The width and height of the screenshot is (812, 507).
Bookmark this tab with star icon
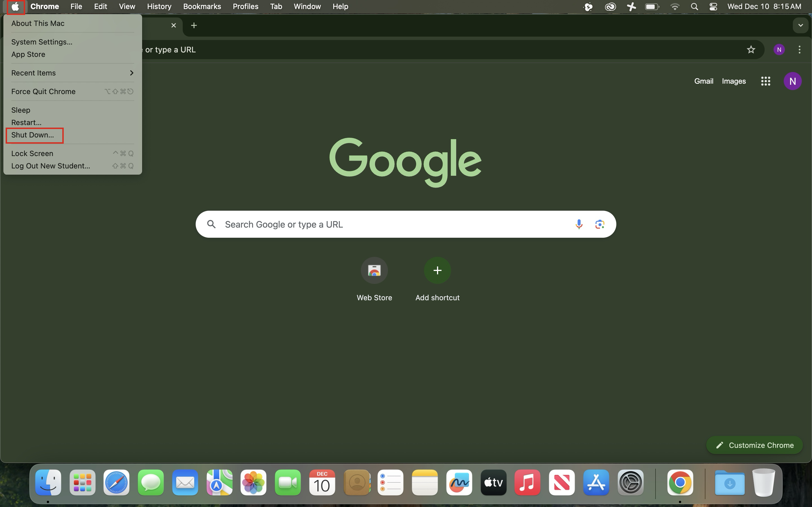coord(751,50)
